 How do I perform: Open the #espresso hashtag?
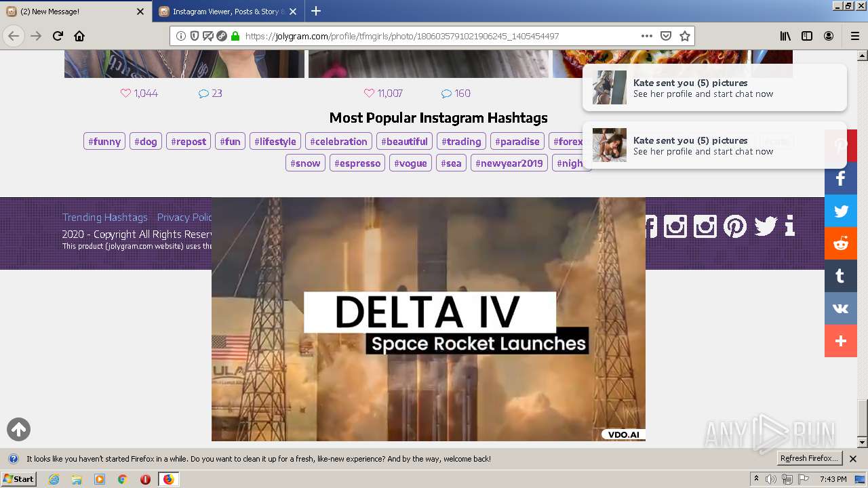click(x=357, y=163)
